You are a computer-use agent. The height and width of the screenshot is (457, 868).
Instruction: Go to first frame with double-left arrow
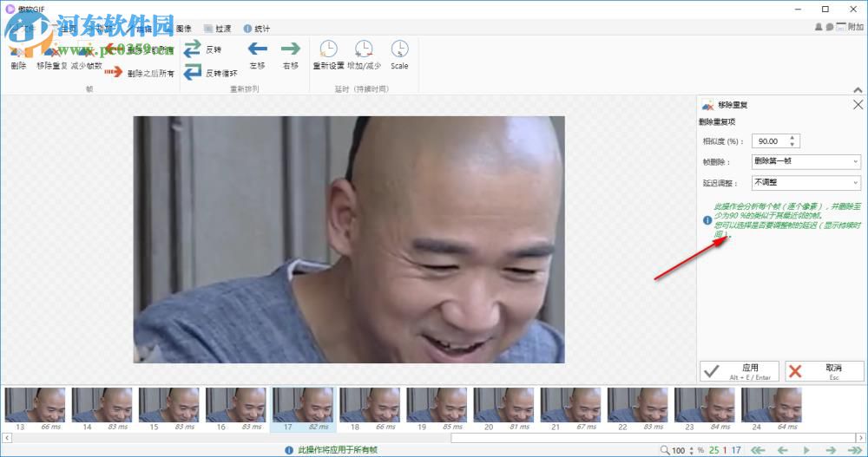pyautogui.click(x=758, y=450)
